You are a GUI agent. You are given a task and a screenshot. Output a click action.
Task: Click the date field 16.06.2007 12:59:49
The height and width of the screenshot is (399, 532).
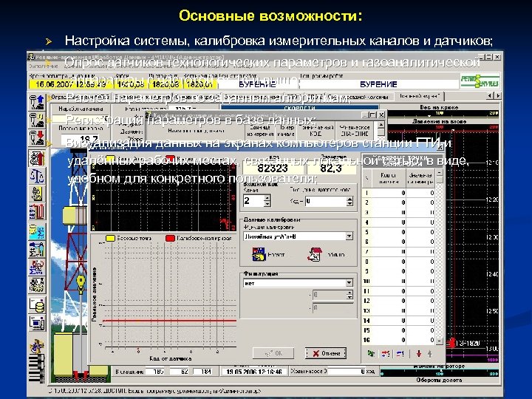click(x=71, y=84)
